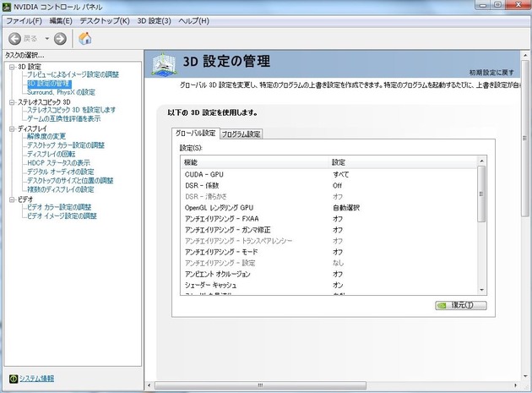Click main panel scroll-down arrow
Image resolution: width=532 pixels, height=393 pixels.
tap(525, 376)
